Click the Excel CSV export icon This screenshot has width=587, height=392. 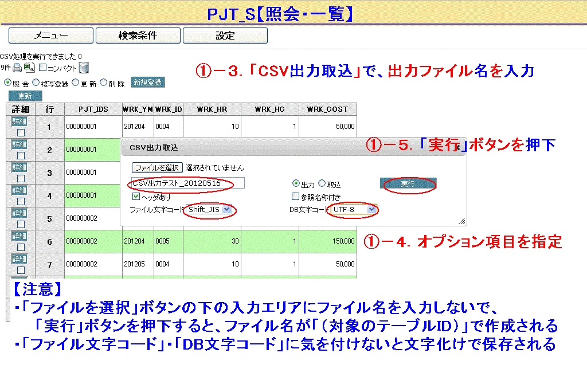[x=29, y=68]
